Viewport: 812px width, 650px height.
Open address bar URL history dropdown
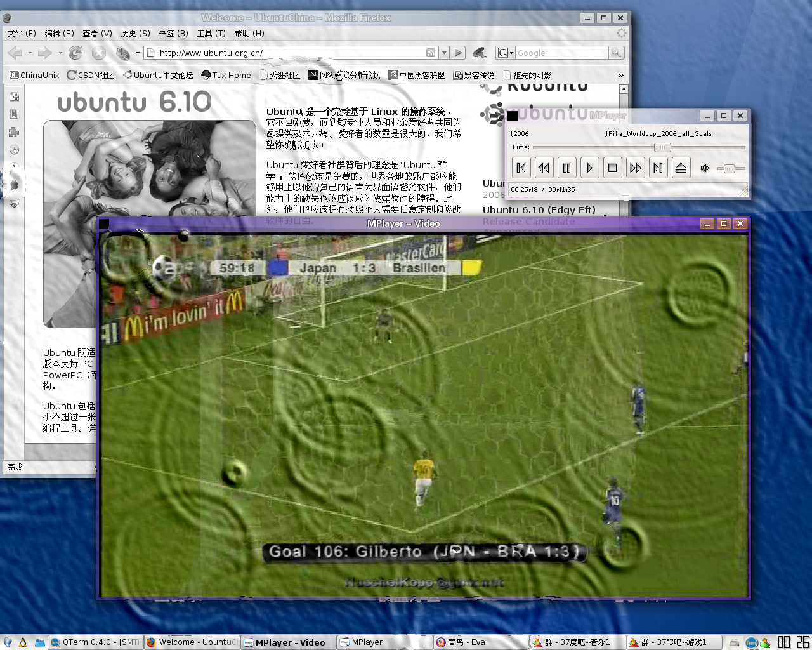pos(444,53)
